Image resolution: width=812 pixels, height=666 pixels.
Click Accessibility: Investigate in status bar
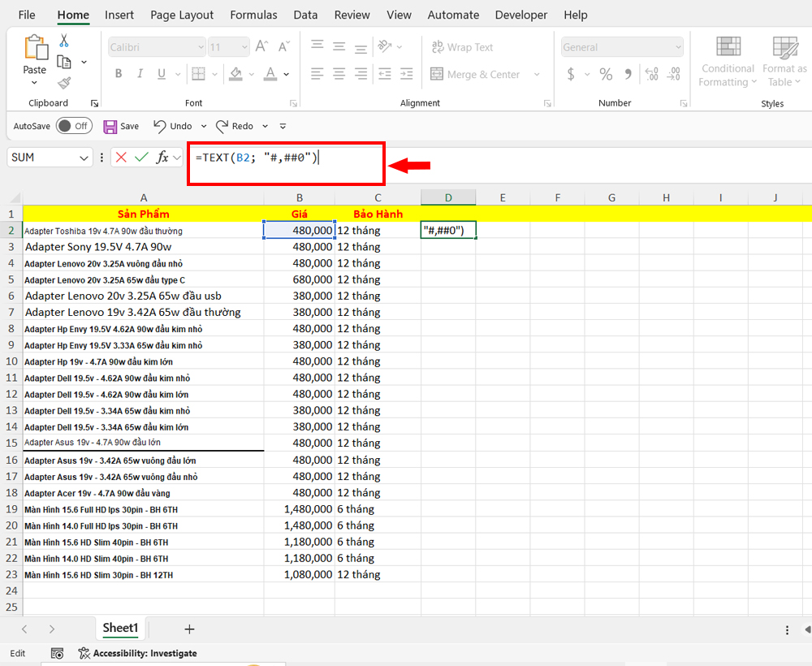138,653
